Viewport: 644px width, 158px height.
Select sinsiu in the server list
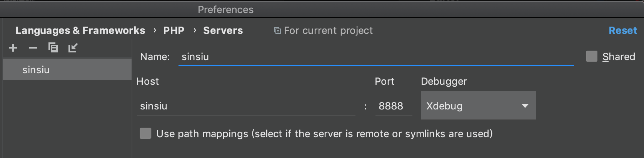[67, 70]
